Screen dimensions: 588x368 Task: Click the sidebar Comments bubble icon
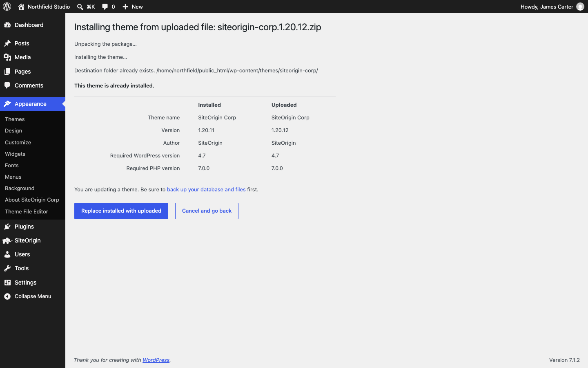(7, 85)
